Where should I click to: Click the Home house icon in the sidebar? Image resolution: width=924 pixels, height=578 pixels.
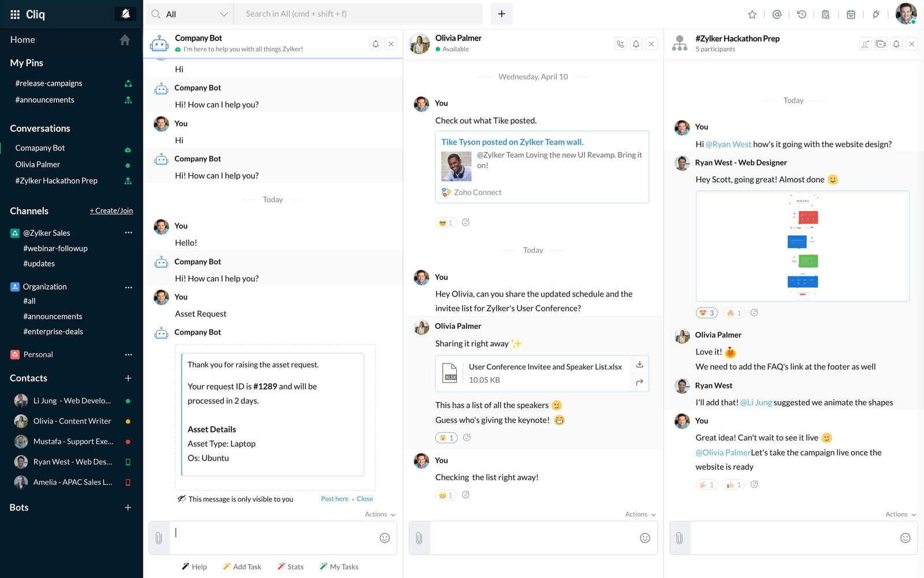pyautogui.click(x=125, y=40)
